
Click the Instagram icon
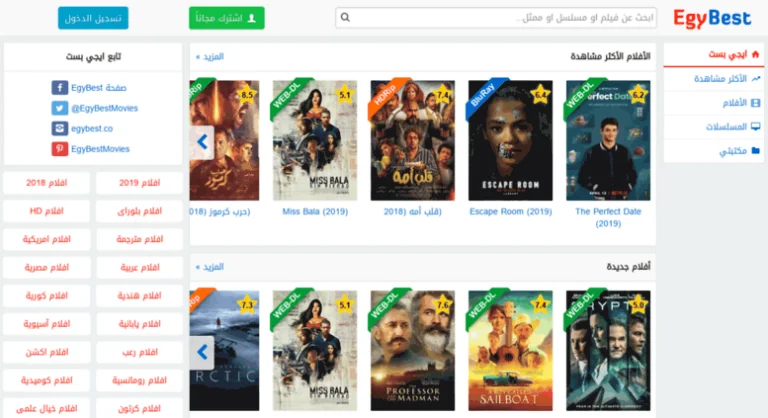coord(60,128)
